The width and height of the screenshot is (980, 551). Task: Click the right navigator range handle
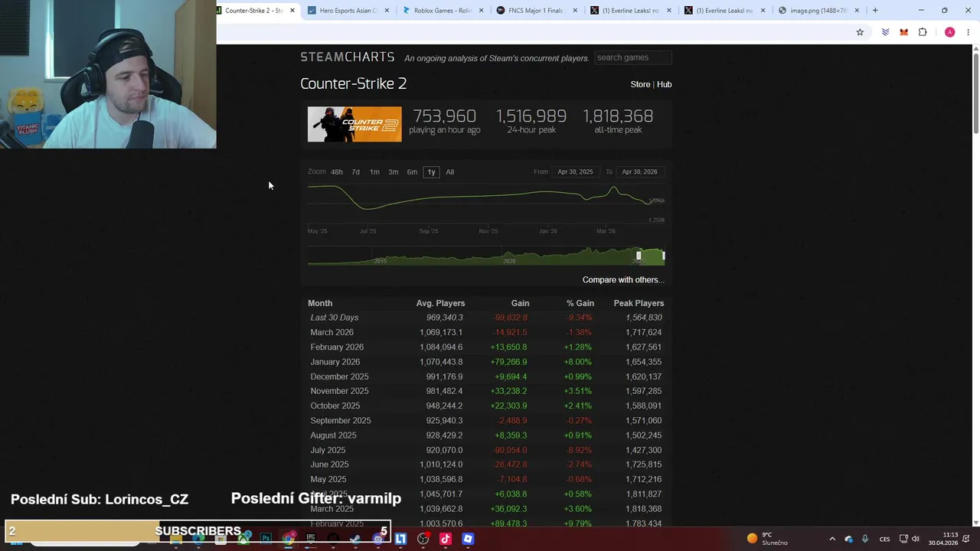point(663,256)
